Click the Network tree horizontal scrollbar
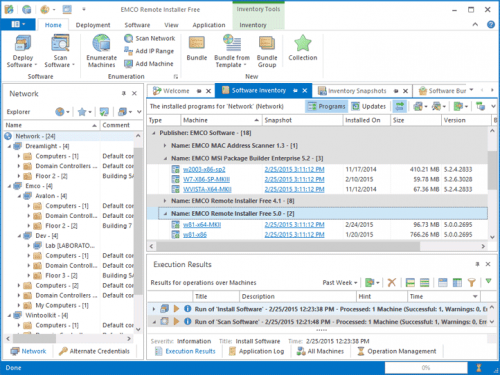Image resolution: width=500 pixels, height=375 pixels. pyautogui.click(x=34, y=339)
